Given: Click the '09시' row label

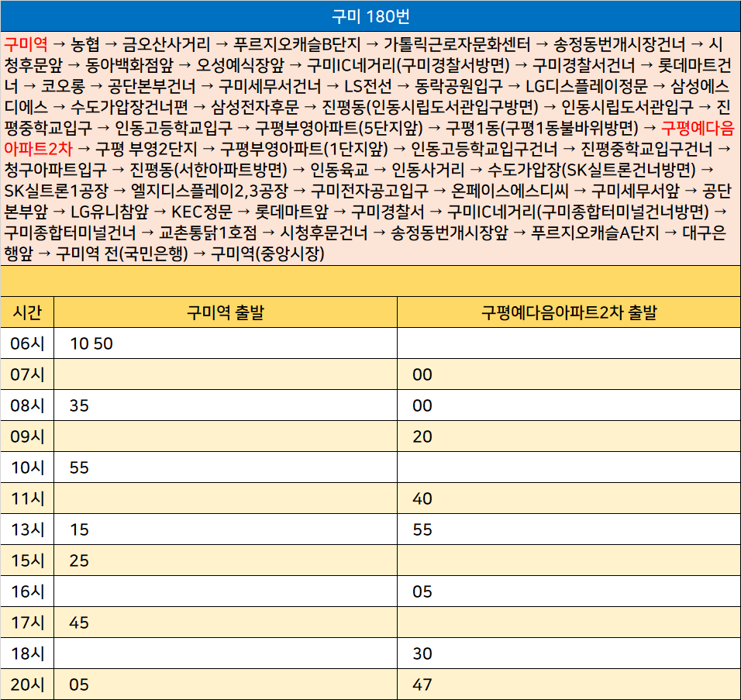Looking at the screenshot, I should pos(27,436).
